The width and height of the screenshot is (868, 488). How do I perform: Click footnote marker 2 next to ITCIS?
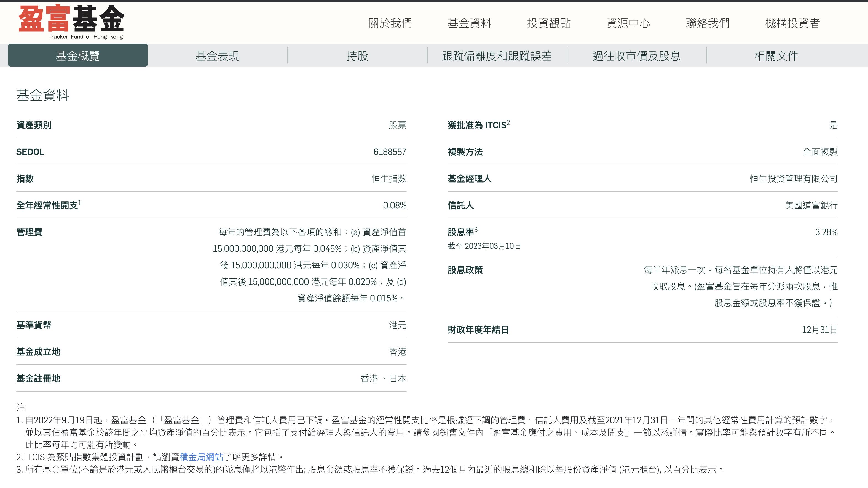[508, 123]
